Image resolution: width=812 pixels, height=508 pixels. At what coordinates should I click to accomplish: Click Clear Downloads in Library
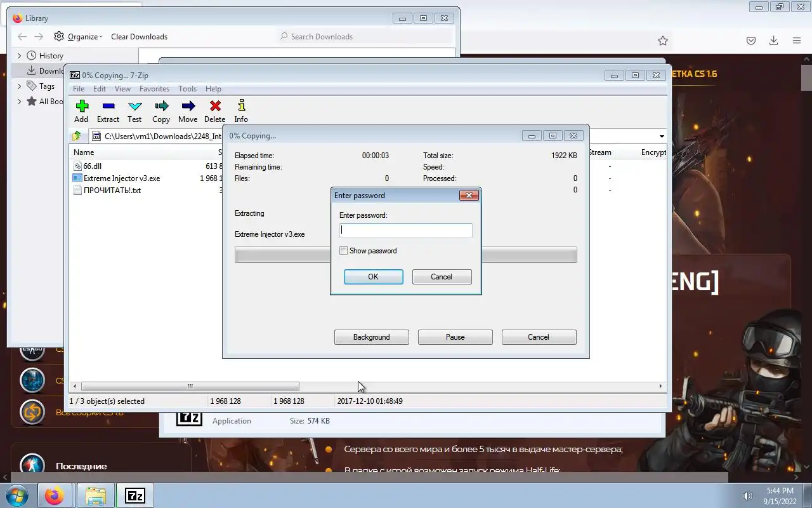pos(139,37)
